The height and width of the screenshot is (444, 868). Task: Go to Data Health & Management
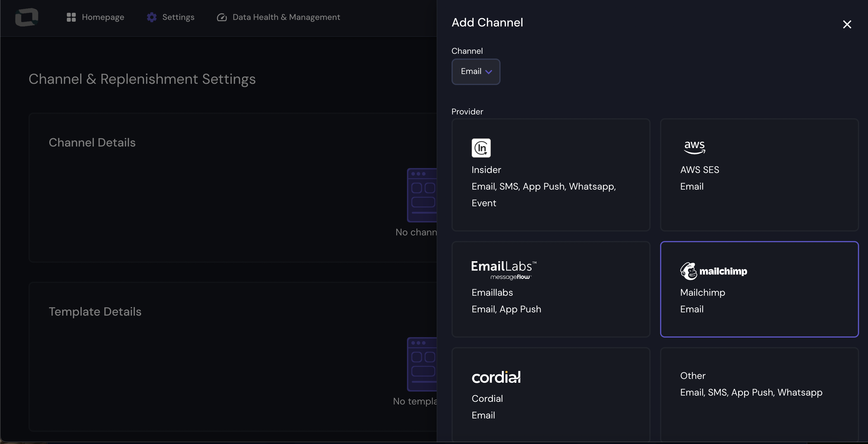[286, 17]
